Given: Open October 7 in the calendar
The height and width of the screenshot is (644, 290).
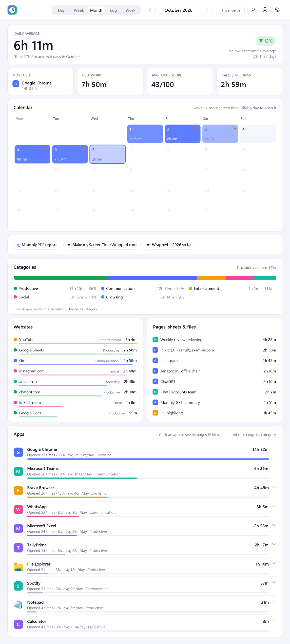Looking at the screenshot, I should tap(108, 154).
